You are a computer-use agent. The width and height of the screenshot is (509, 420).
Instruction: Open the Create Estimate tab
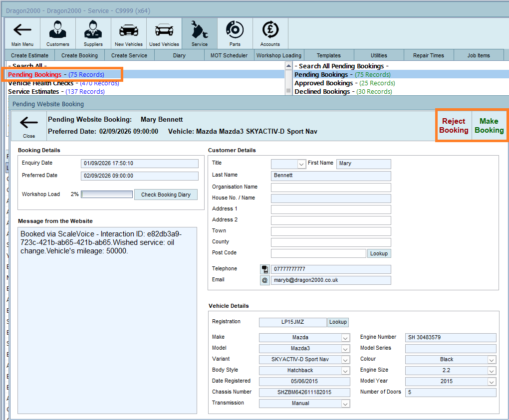pyautogui.click(x=29, y=55)
